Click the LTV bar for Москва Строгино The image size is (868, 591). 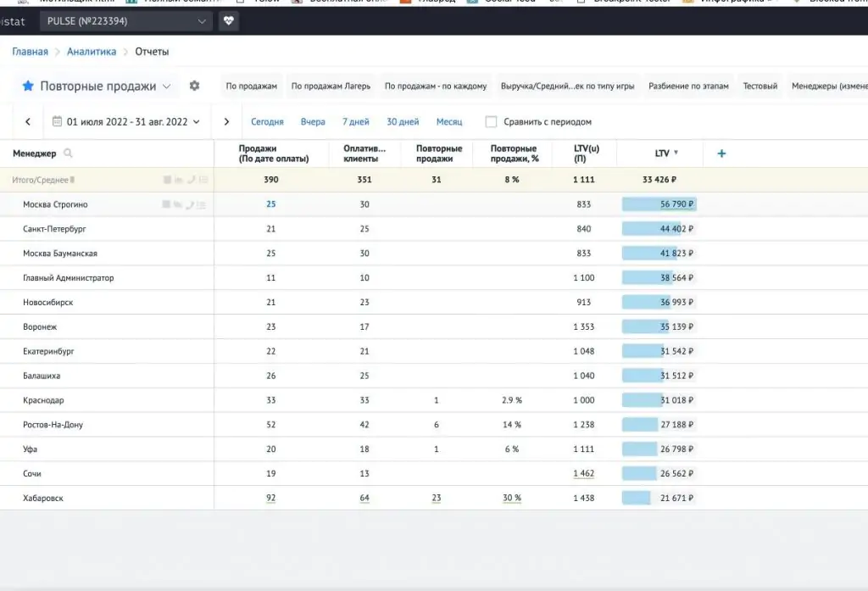pyautogui.click(x=659, y=204)
